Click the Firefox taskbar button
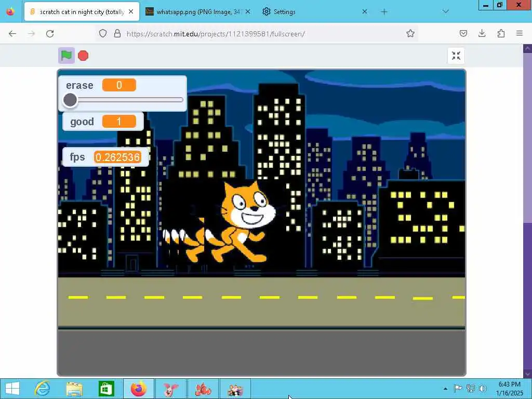 [x=138, y=389]
